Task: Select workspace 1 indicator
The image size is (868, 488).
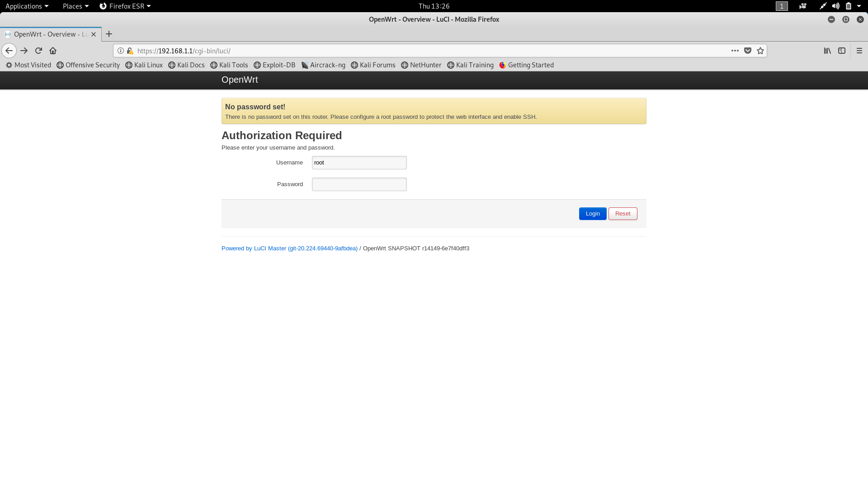Action: coord(782,6)
